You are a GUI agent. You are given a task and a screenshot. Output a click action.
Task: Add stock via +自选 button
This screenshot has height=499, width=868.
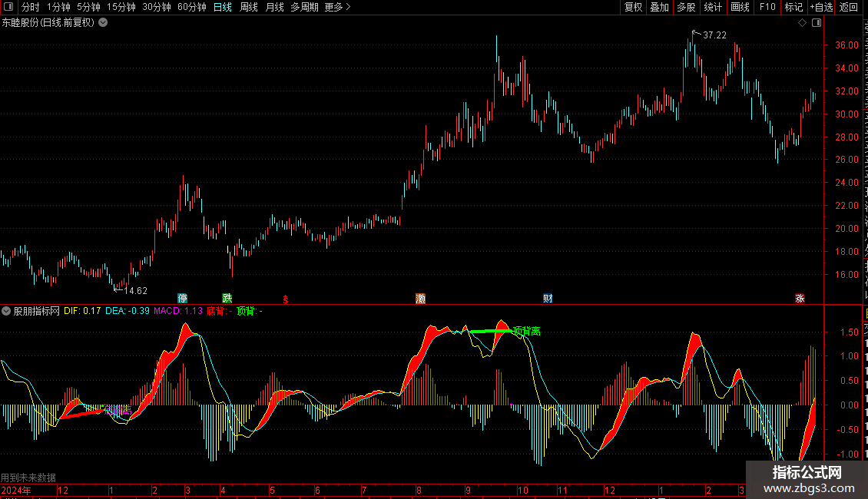click(x=821, y=7)
